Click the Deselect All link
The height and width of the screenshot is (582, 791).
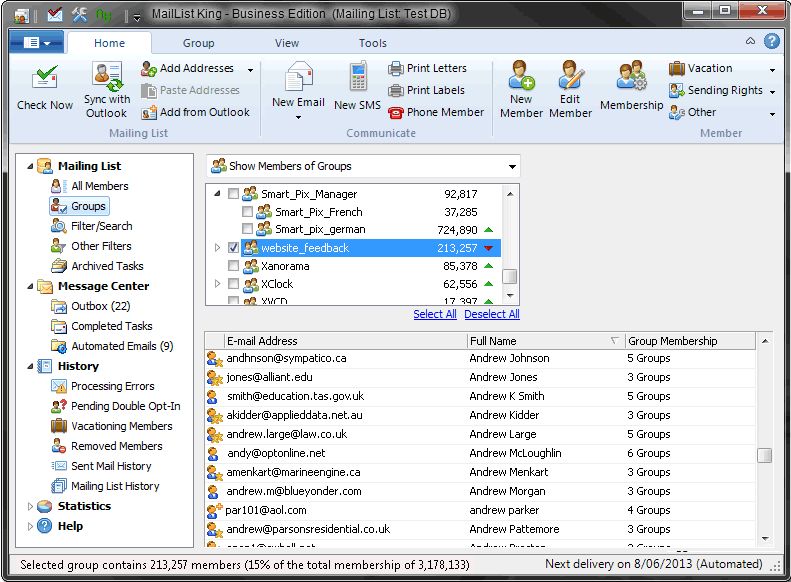[492, 314]
